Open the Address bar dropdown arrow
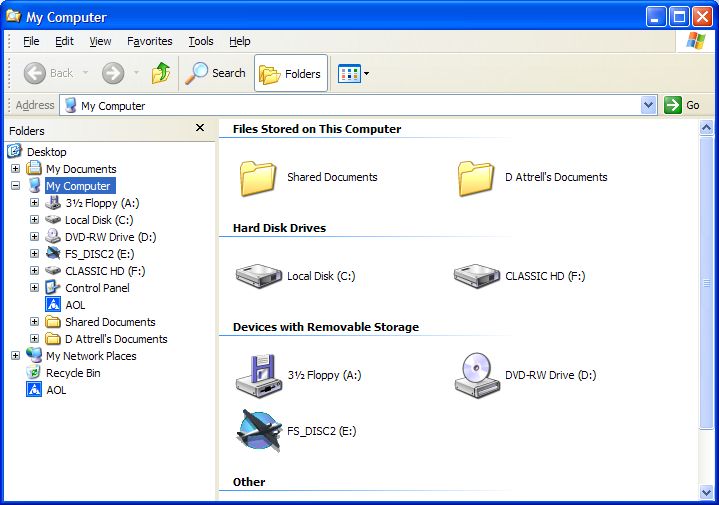Screen dimensions: 719x505 click(x=648, y=105)
